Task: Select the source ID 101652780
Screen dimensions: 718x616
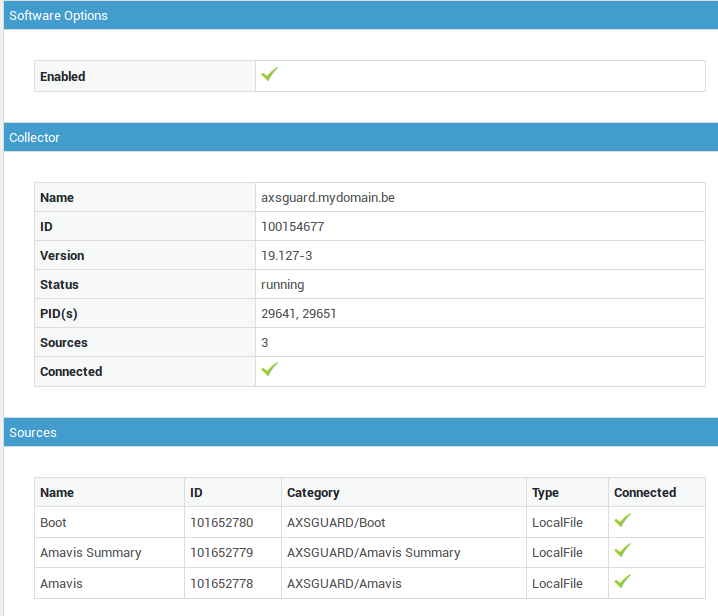Action: pos(222,523)
